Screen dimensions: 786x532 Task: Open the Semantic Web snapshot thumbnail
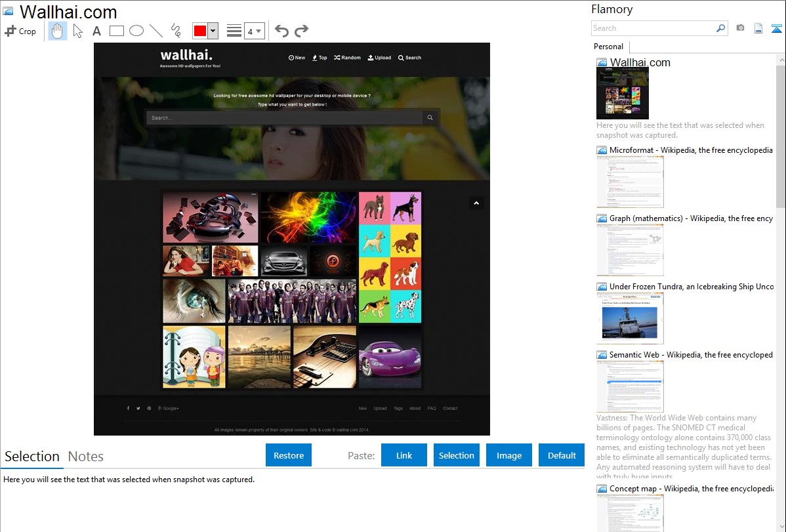point(630,386)
